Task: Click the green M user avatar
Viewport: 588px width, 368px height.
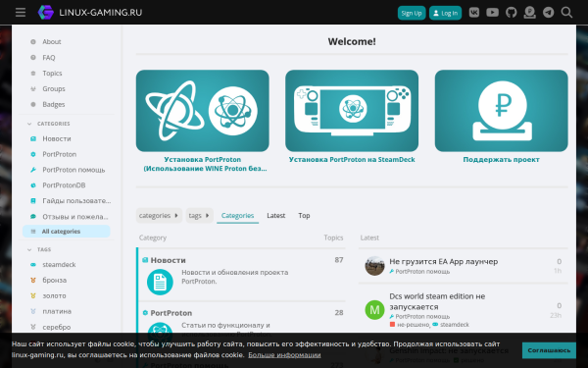Action: [x=374, y=310]
